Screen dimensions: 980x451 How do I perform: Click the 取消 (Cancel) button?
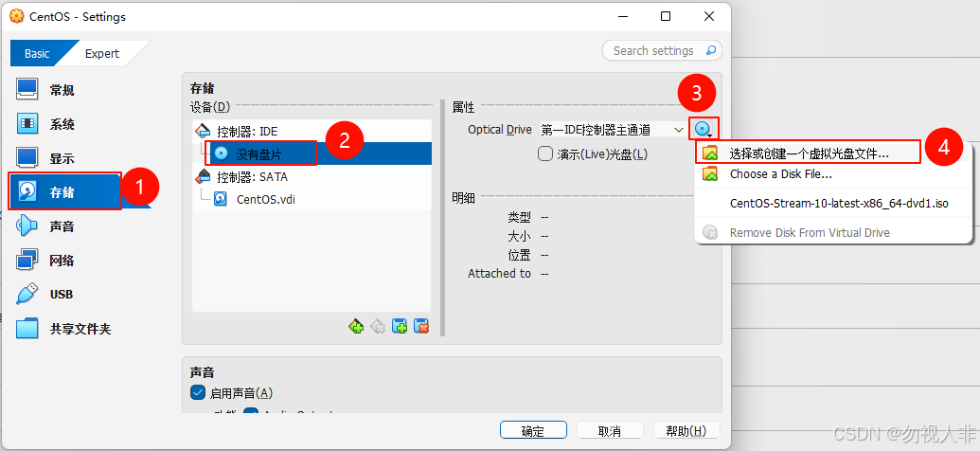tap(610, 431)
